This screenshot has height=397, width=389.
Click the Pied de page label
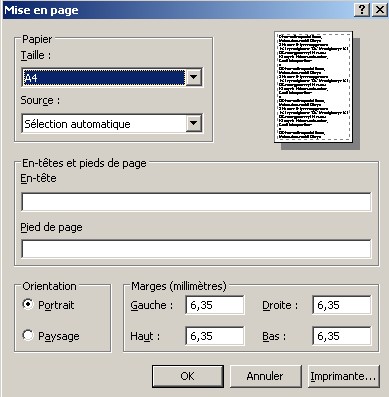point(51,228)
